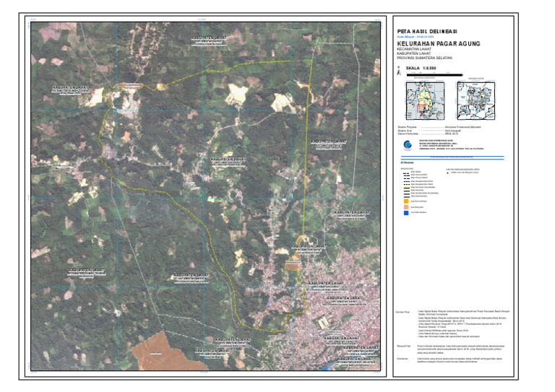The image size is (555, 392).
Task: Click 'PROVINSI SUMATERA SELATAN' text
Action: 424,58
